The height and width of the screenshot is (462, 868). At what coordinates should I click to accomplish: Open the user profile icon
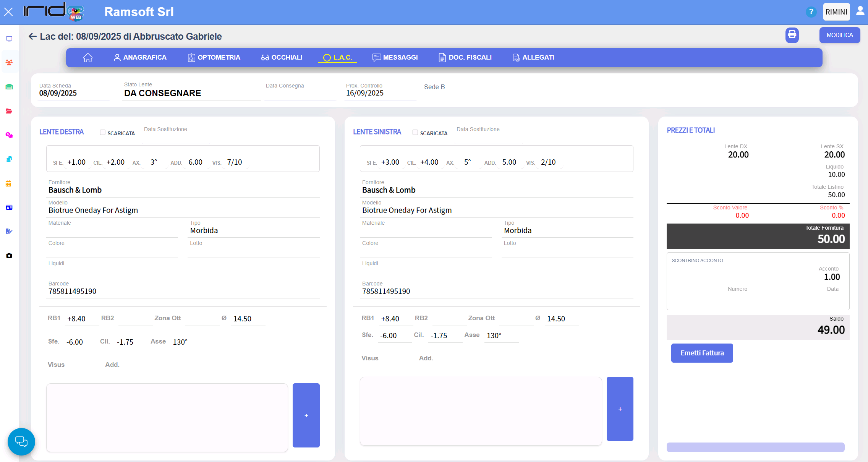pos(860,11)
